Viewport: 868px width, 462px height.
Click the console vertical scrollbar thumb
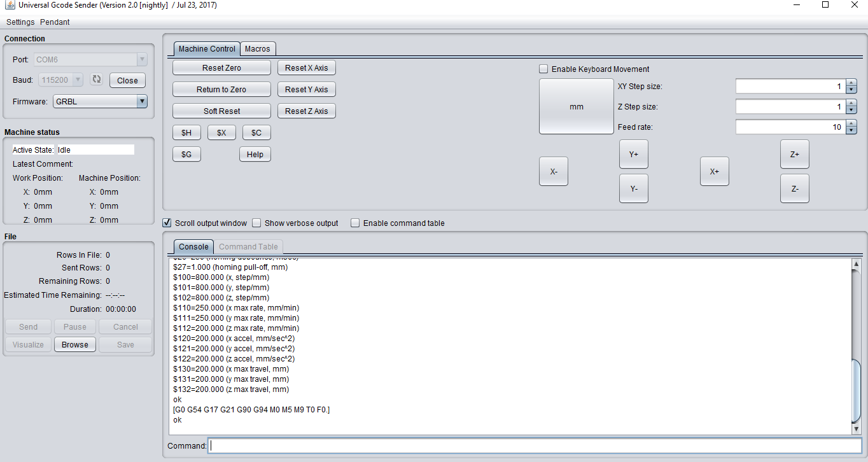856,390
